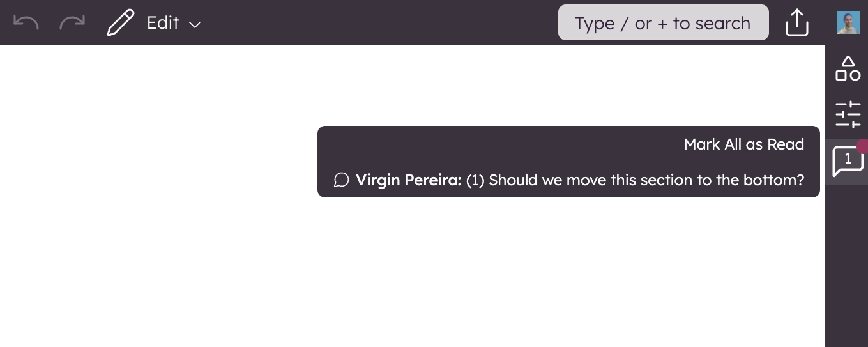Open the shapes elements panel icon
The width and height of the screenshot is (868, 347).
tap(848, 68)
